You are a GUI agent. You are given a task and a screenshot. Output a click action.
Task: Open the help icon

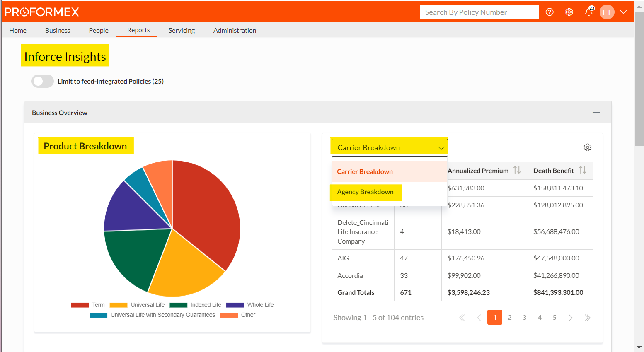(x=550, y=12)
